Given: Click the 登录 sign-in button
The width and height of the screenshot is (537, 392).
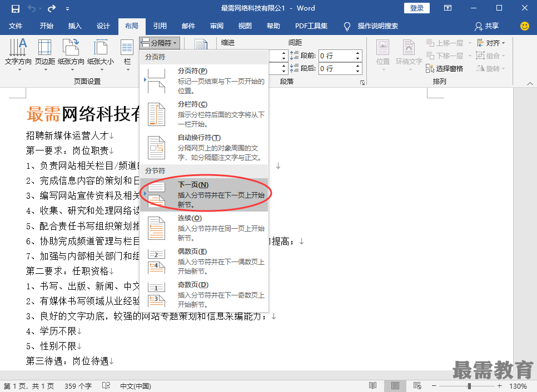Looking at the screenshot, I should click(x=417, y=8).
